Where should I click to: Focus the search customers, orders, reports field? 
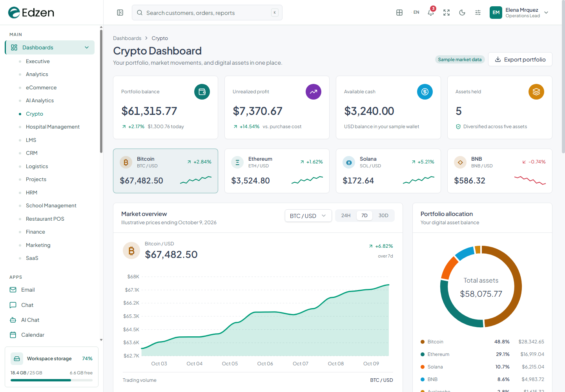tap(207, 13)
